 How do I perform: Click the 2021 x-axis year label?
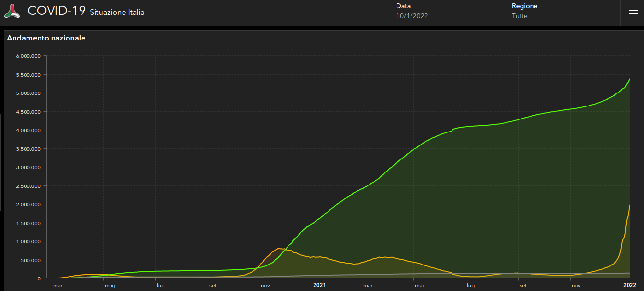point(319,285)
